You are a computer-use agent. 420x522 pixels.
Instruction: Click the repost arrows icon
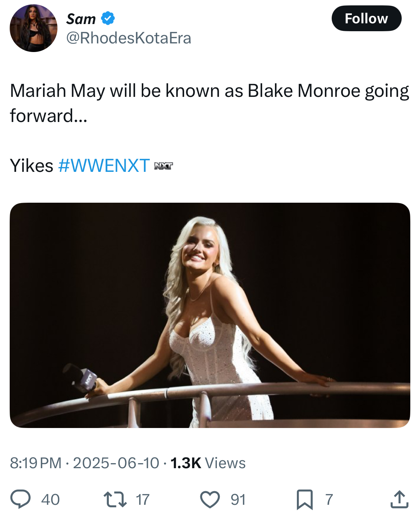(115, 499)
